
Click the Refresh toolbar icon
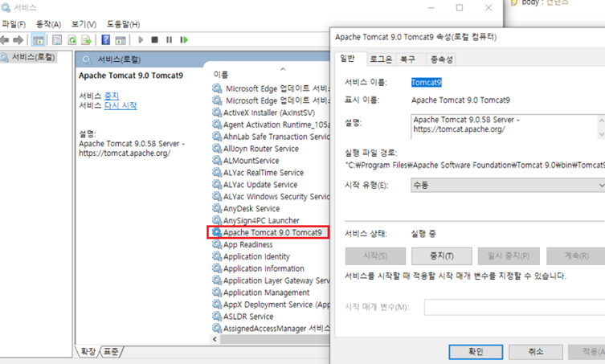pos(72,39)
